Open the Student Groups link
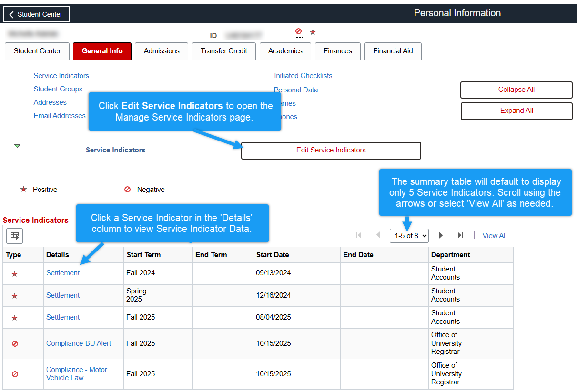577x392 pixels. click(x=58, y=89)
